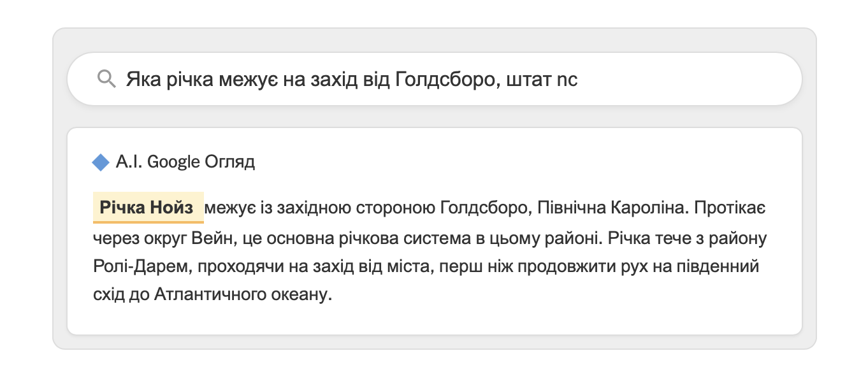Open the A.I. Google Огляд heading

click(x=185, y=161)
